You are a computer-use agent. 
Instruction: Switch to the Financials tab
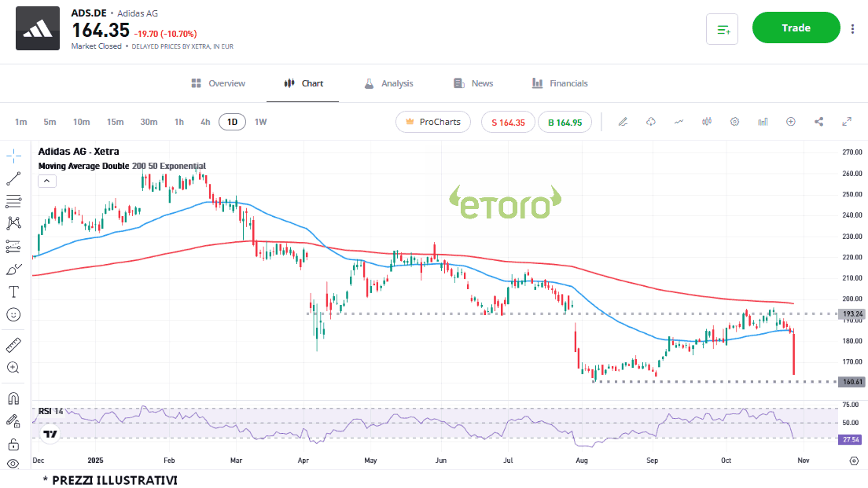[x=560, y=83]
